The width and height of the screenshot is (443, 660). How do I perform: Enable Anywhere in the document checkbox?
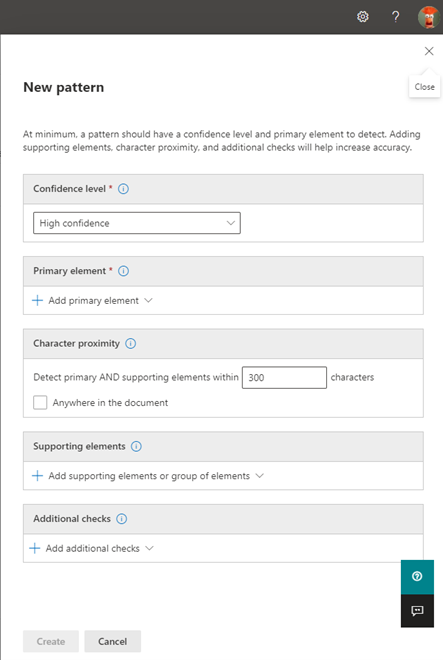pyautogui.click(x=40, y=402)
